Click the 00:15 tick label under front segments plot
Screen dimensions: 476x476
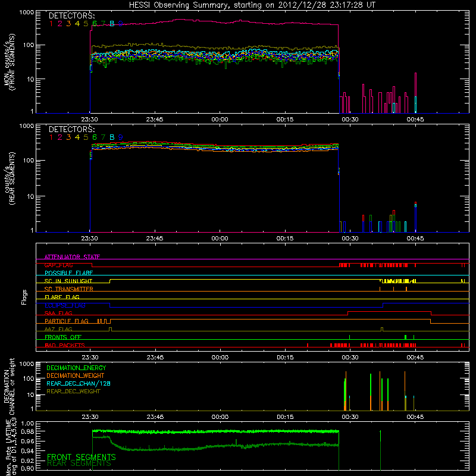285,120
